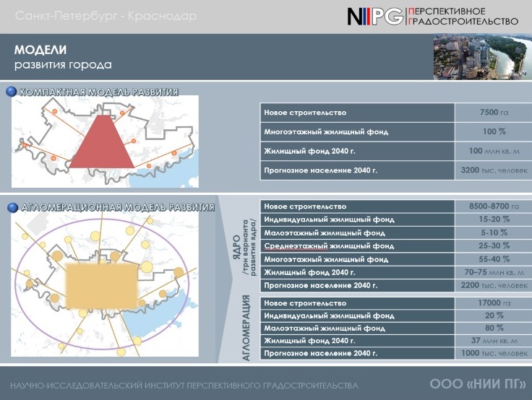Screen dimensions: 532x400
Task: Click the 7500 га value cell
Action: tap(494, 113)
